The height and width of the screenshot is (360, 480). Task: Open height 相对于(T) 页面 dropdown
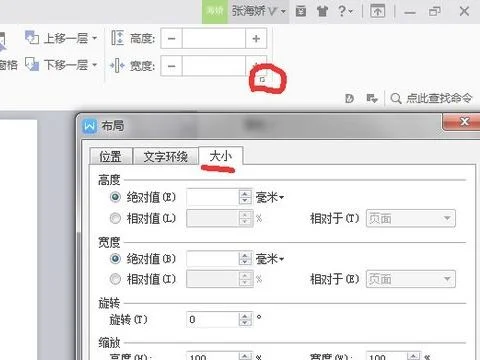(x=411, y=219)
